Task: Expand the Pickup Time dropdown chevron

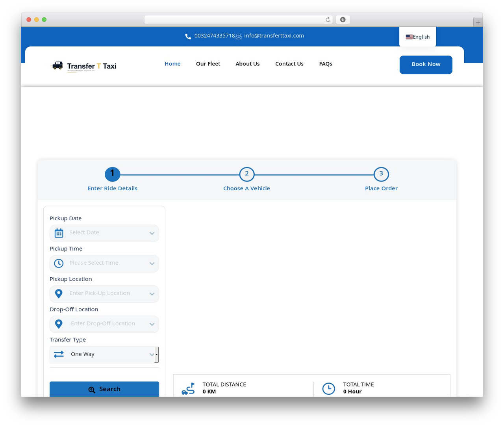Action: pos(152,264)
